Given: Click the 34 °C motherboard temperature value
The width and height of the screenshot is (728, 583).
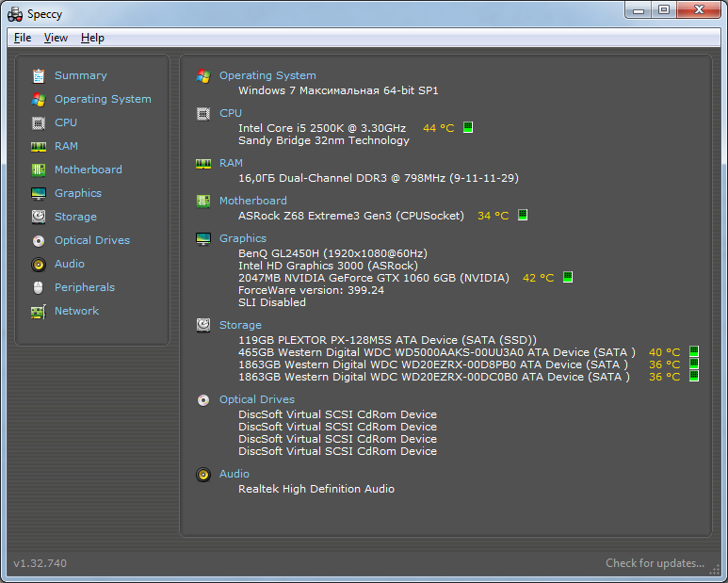Looking at the screenshot, I should tap(493, 217).
